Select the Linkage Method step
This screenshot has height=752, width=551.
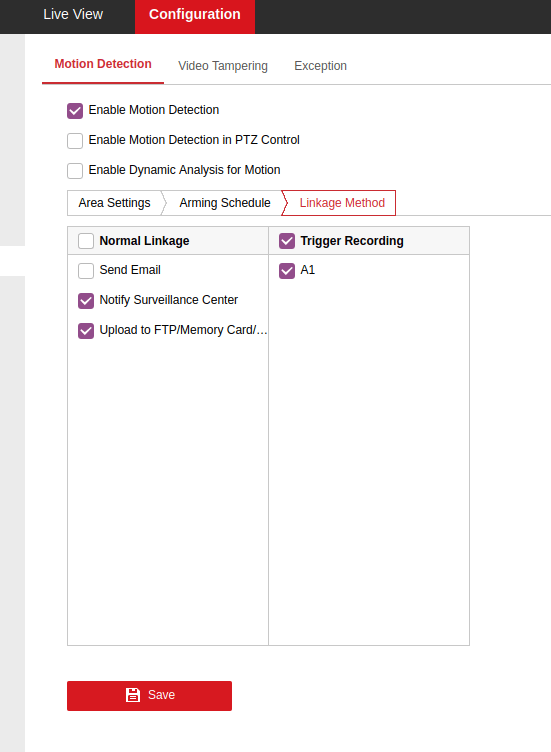(x=342, y=203)
